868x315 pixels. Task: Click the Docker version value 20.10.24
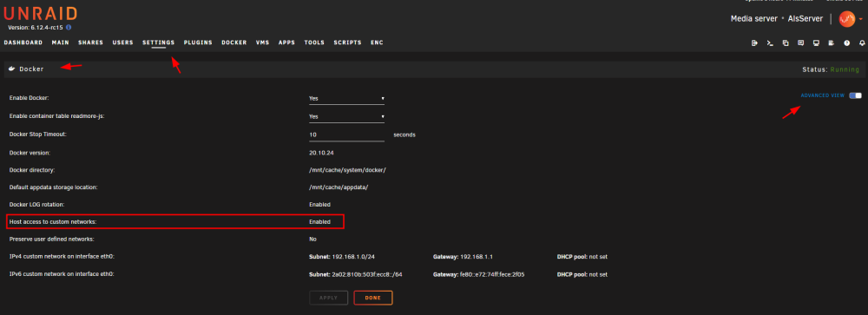(321, 153)
